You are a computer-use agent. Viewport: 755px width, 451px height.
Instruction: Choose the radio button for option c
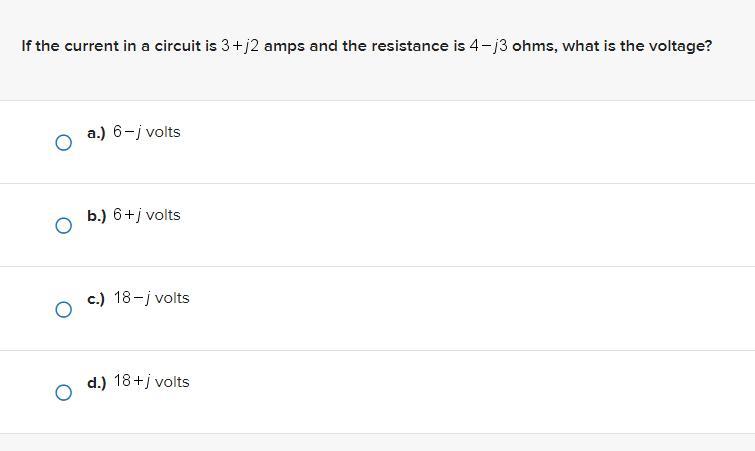click(63, 309)
